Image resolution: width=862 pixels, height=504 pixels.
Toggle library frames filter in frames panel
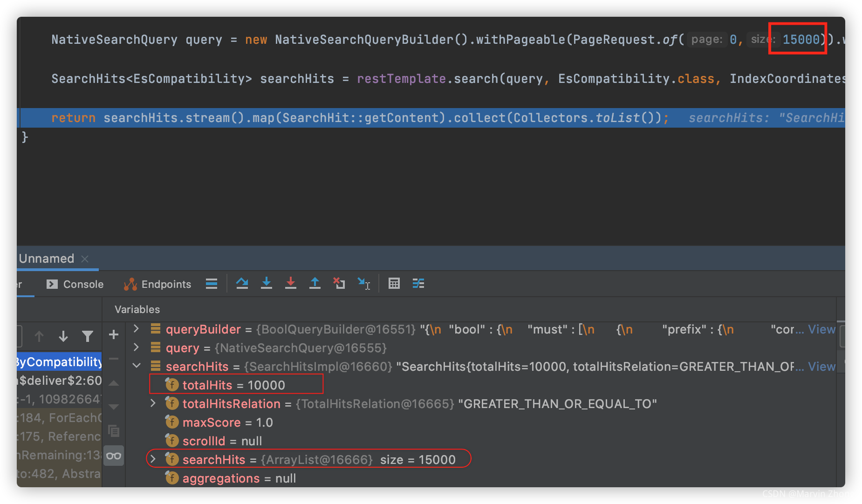(x=88, y=336)
